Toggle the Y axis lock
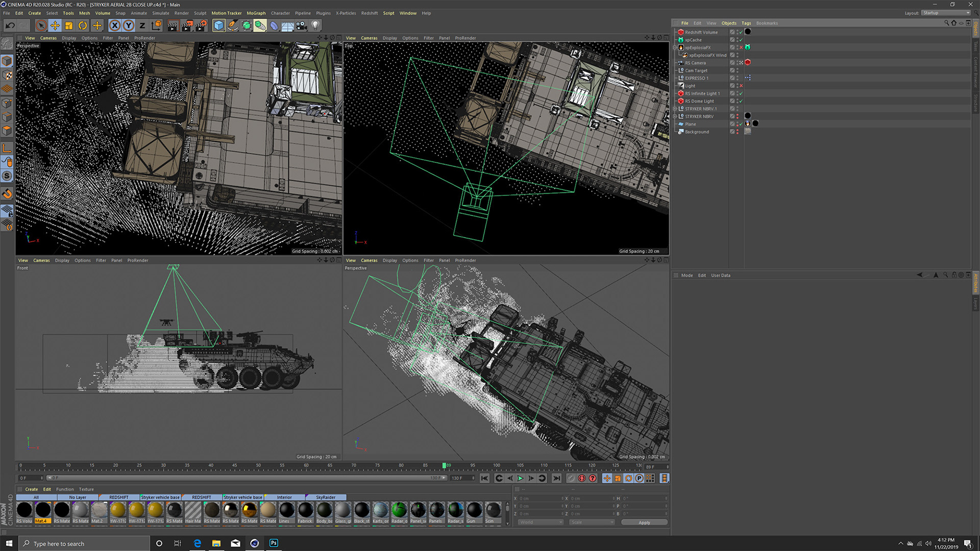The height and width of the screenshot is (551, 980). [129, 25]
